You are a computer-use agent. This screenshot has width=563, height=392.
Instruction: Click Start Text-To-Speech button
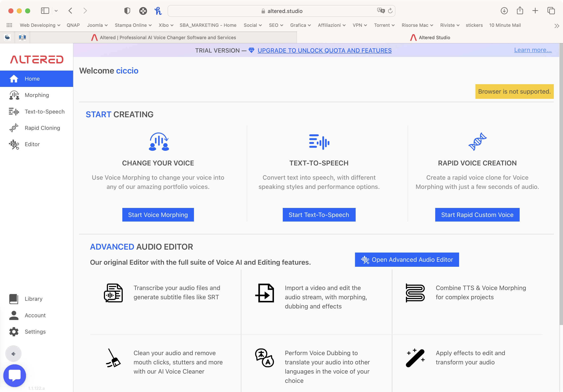[x=319, y=215]
